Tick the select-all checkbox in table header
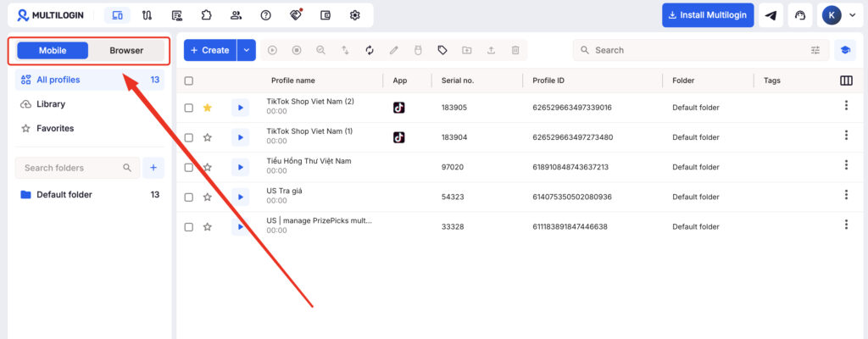 [x=189, y=81]
